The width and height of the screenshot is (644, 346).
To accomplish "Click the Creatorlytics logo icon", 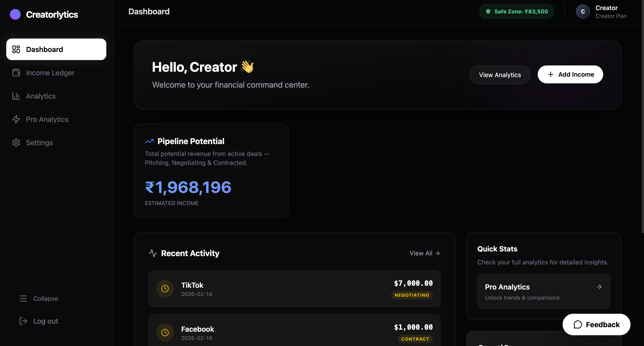I will coord(15,14).
